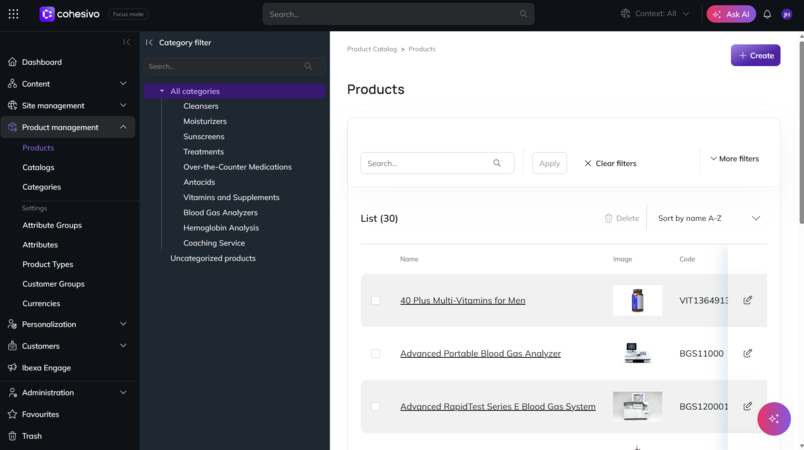
Task: Click Product Catalog breadcrumb link
Action: [372, 49]
